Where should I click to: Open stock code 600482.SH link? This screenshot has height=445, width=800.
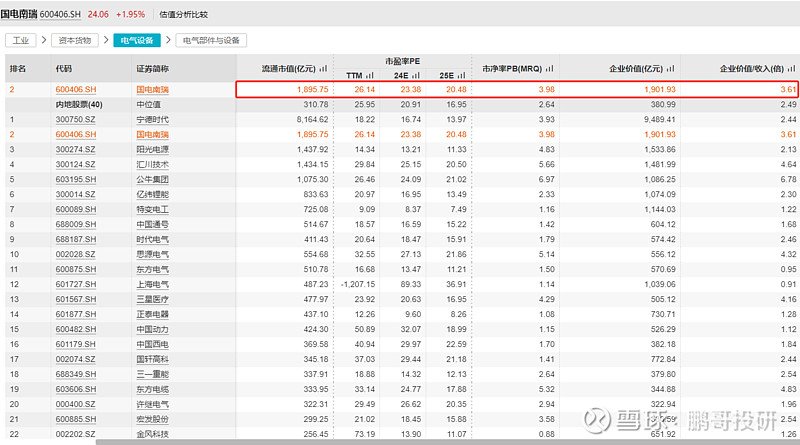pos(76,329)
